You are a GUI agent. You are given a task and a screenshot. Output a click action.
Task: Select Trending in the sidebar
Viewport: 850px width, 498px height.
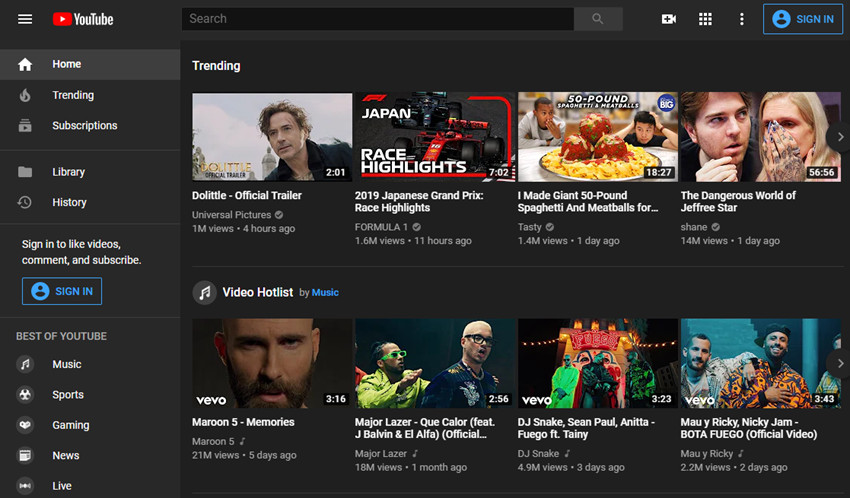point(90,95)
